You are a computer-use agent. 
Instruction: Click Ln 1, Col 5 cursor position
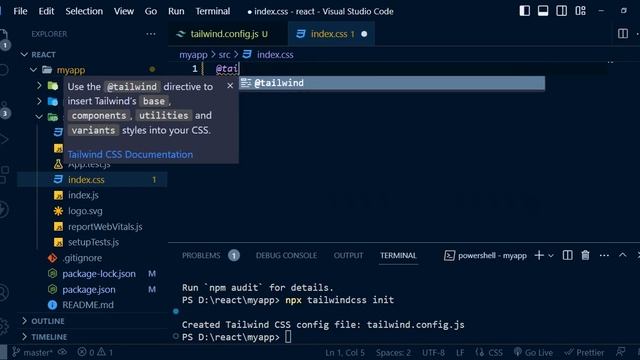click(x=345, y=353)
